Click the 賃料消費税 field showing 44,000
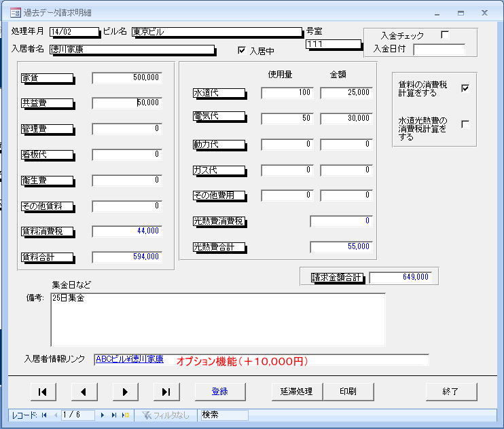The width and height of the screenshot is (504, 429). [127, 231]
